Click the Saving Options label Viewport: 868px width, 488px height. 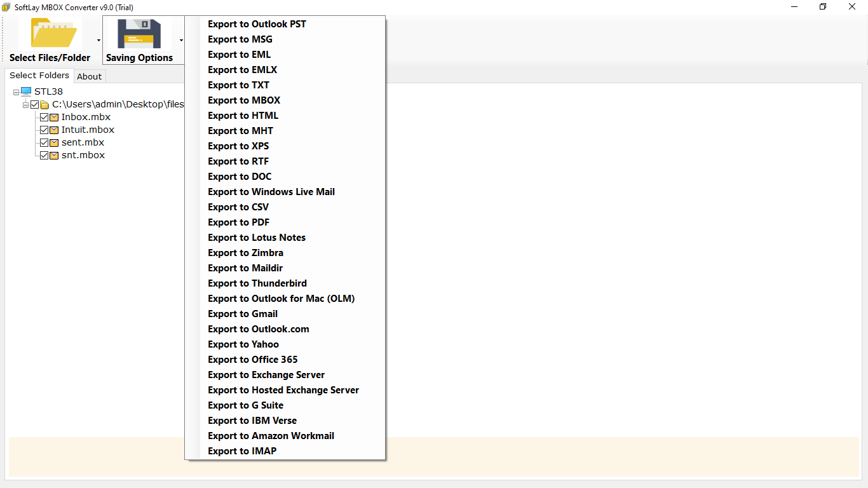[139, 58]
